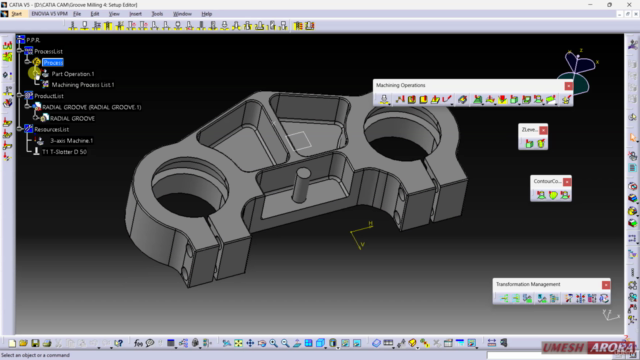Open the Window menu

click(x=182, y=14)
